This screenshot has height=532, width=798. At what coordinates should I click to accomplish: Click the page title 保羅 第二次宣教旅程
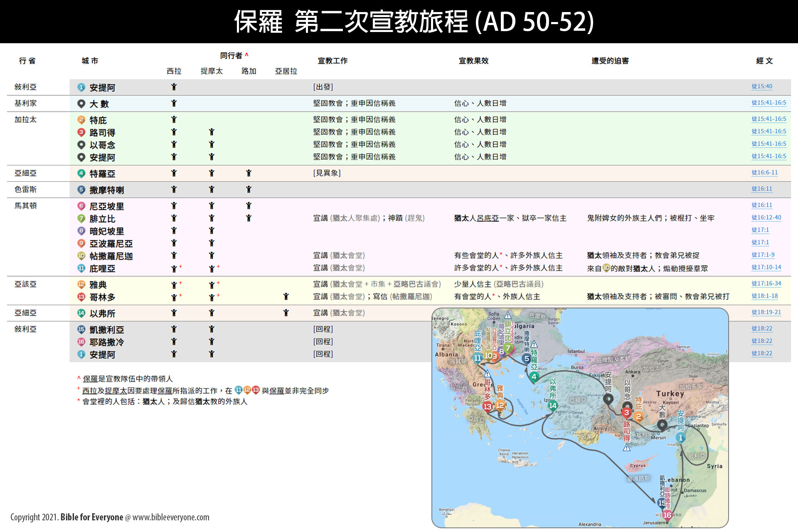pos(414,22)
